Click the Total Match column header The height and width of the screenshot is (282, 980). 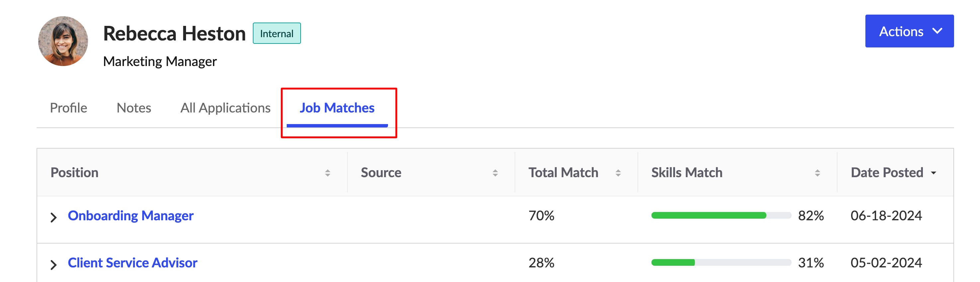563,173
